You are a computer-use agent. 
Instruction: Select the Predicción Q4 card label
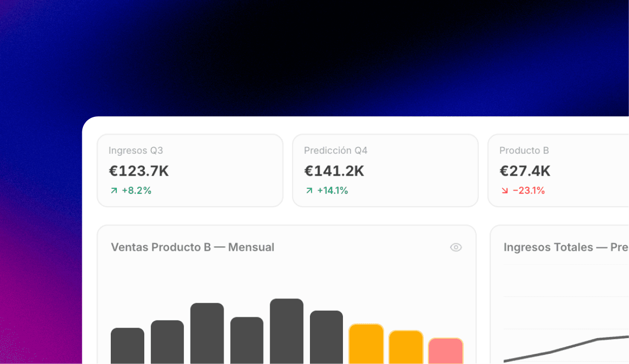tap(335, 151)
